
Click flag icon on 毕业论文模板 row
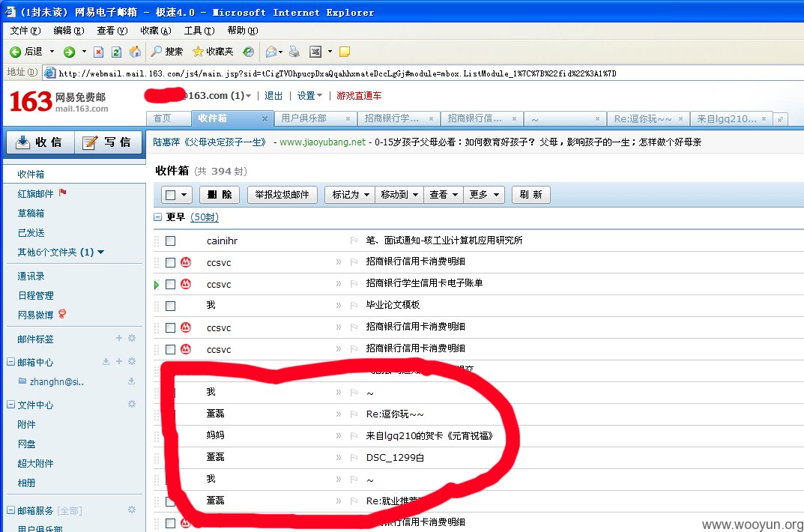354,306
